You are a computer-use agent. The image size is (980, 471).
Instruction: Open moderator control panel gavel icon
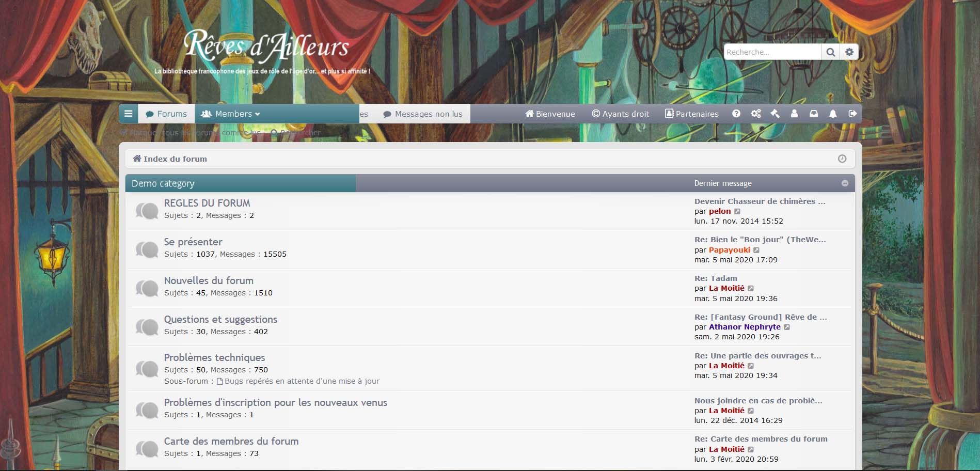tap(775, 114)
